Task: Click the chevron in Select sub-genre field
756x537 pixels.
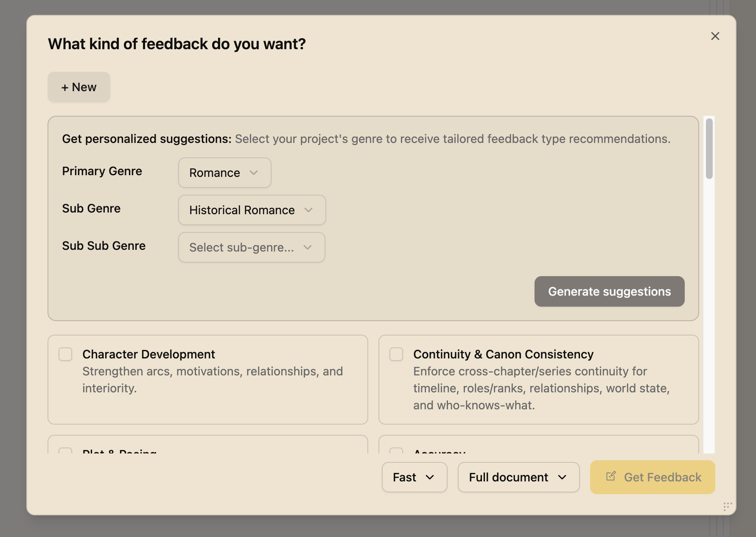Action: [308, 247]
